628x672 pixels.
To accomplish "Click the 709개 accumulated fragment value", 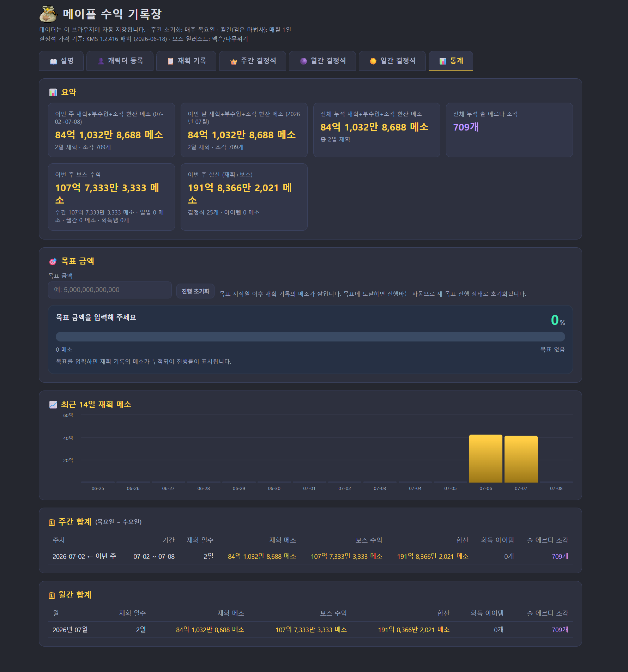I will [x=466, y=127].
